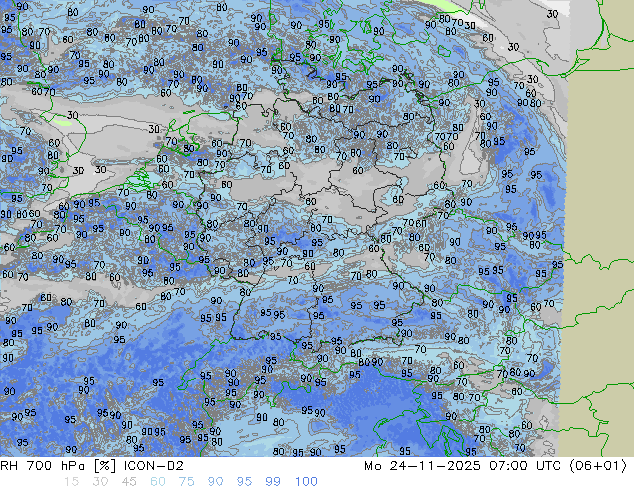Select legend value 99 in color scale
The height and width of the screenshot is (490, 634).
click(x=273, y=482)
